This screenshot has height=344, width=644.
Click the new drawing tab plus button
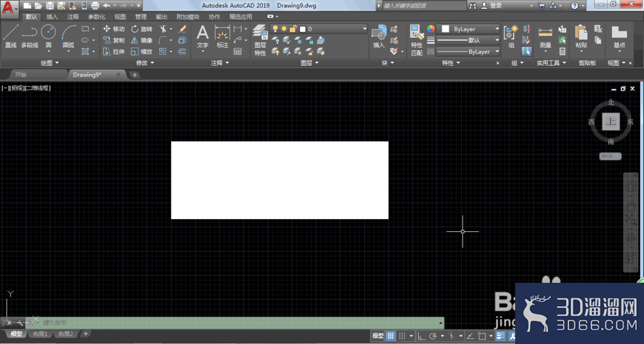point(135,75)
